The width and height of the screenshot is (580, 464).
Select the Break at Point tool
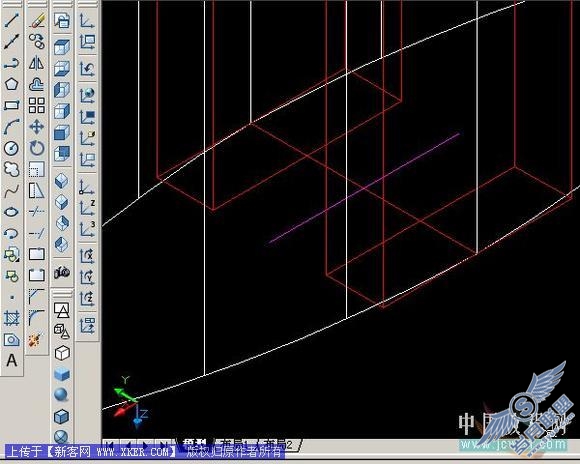[37, 255]
